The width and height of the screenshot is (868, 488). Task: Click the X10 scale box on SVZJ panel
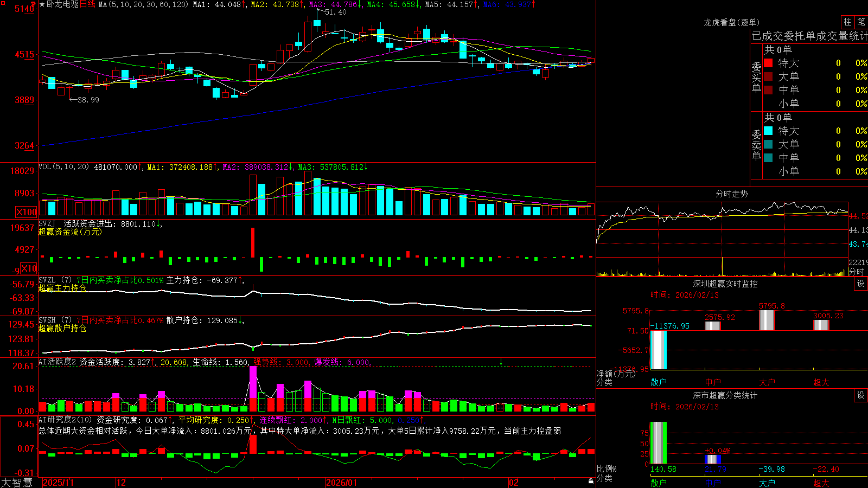(29, 268)
